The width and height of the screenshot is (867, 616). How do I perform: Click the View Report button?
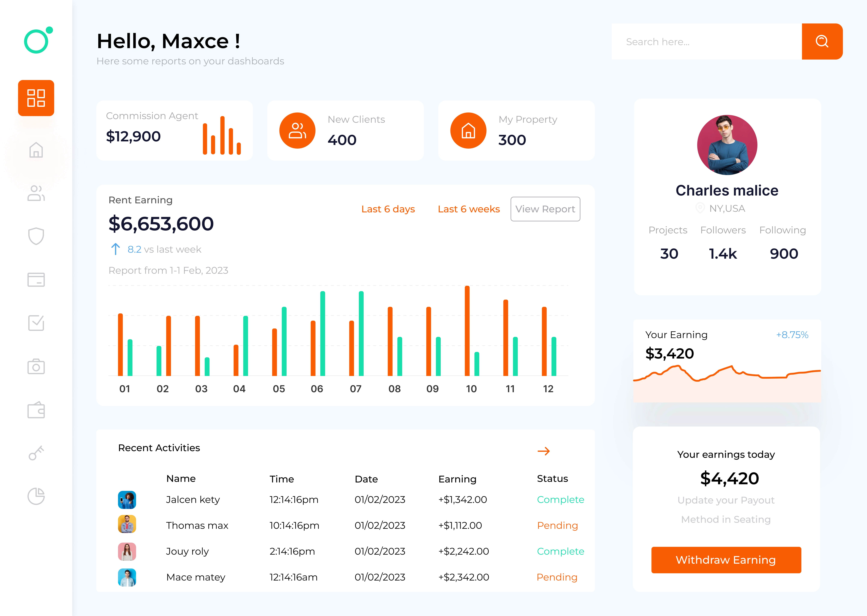(x=545, y=209)
